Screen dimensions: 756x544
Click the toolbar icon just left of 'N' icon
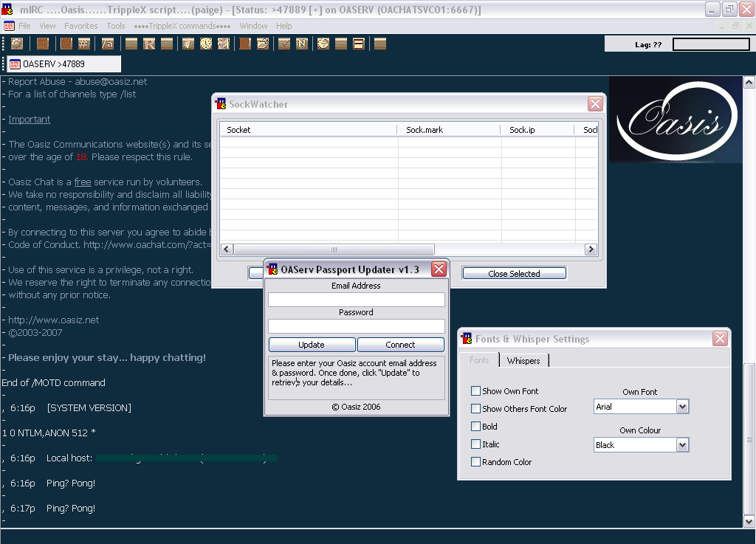(284, 44)
